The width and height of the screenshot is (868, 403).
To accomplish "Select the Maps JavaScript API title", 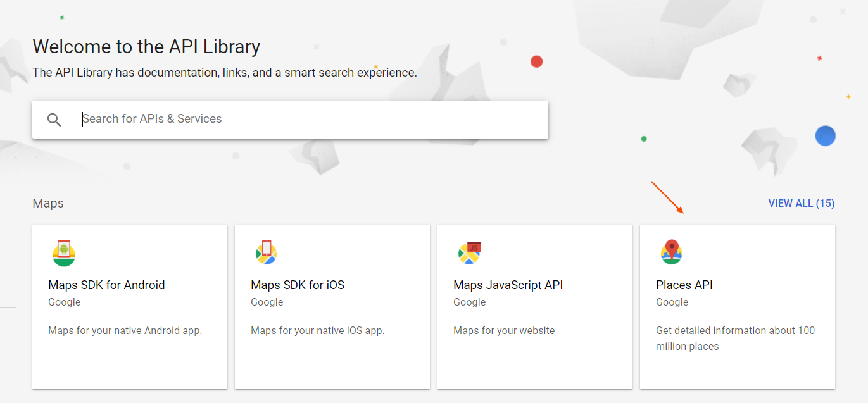I will coord(508,285).
